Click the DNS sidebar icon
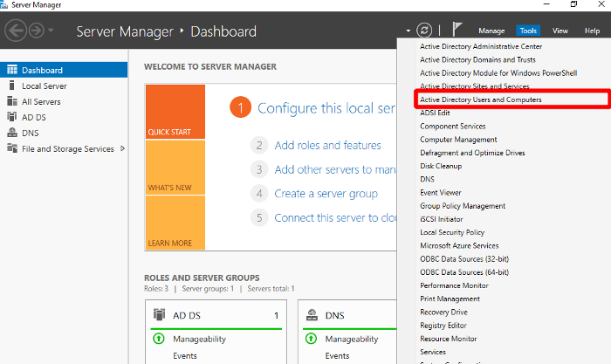Image resolution: width=611 pixels, height=364 pixels. [x=12, y=133]
